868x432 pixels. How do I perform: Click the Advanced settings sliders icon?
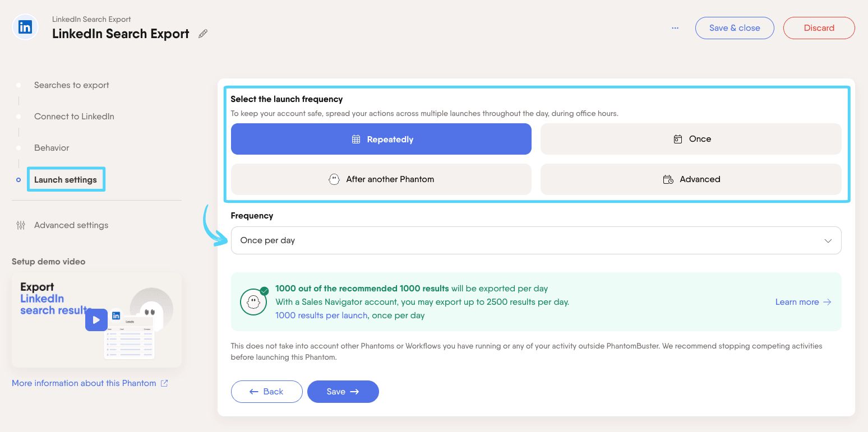pos(21,225)
